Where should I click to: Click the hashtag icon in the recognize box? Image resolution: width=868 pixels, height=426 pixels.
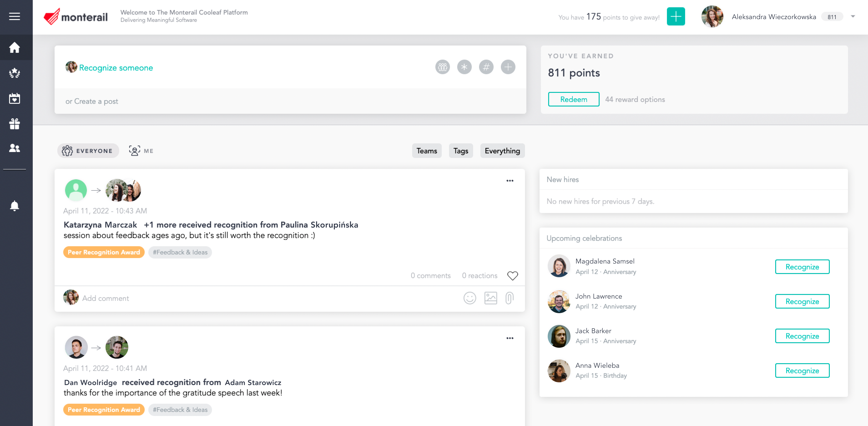[486, 67]
